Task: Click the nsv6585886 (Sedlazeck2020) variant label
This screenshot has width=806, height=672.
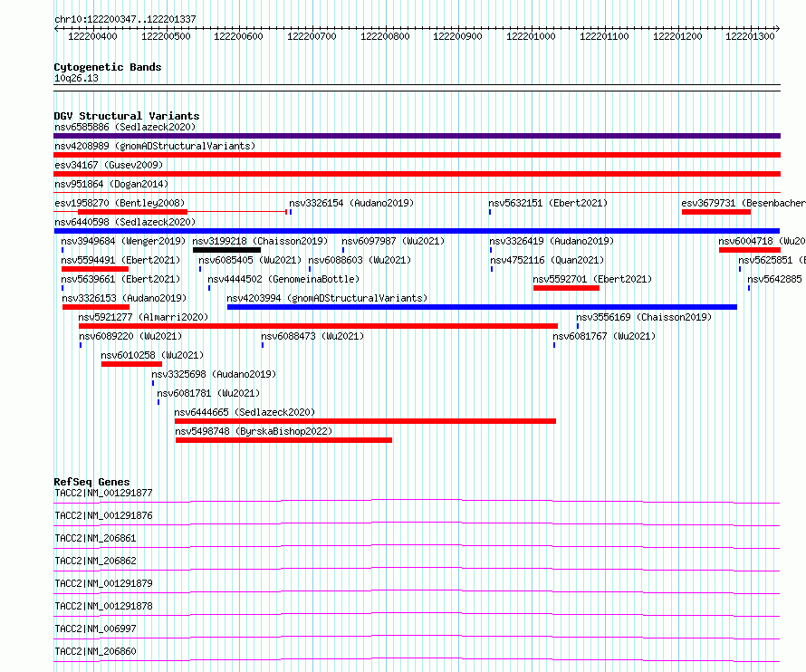Action: pyautogui.click(x=125, y=127)
